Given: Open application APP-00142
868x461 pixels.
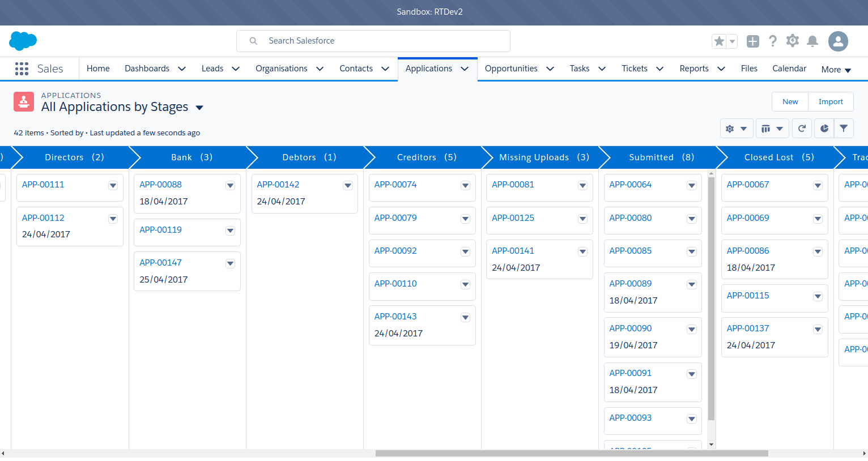Looking at the screenshot, I should (278, 185).
